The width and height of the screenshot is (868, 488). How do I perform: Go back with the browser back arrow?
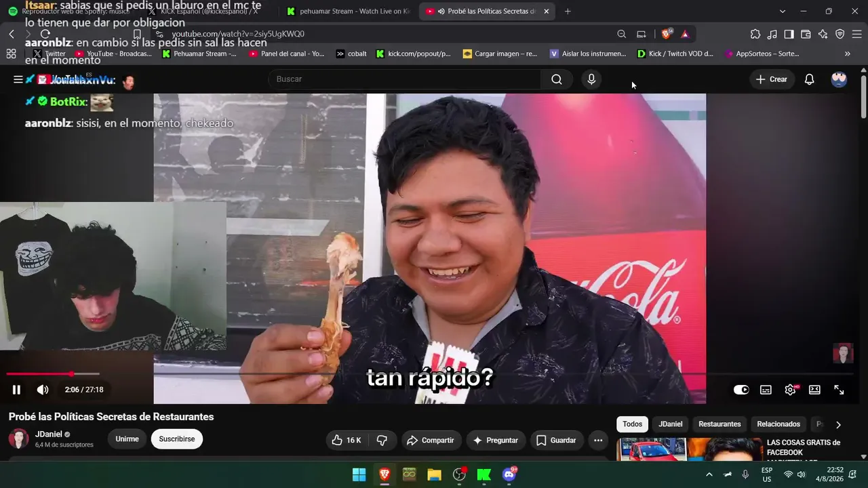pyautogui.click(x=12, y=34)
